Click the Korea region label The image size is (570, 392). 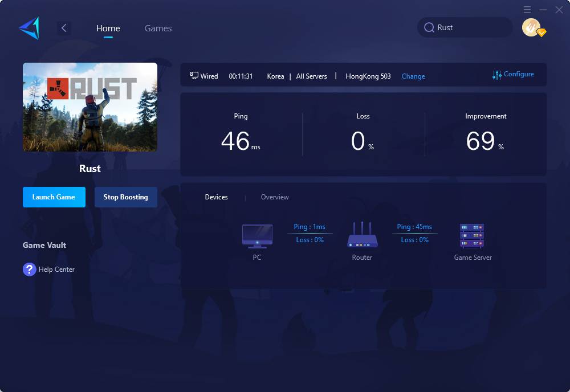coord(275,76)
